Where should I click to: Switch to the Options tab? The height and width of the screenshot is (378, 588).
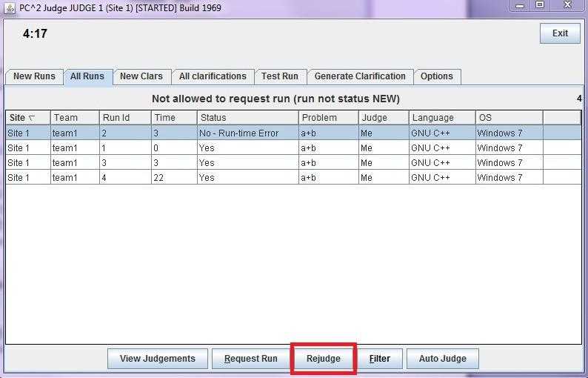436,76
